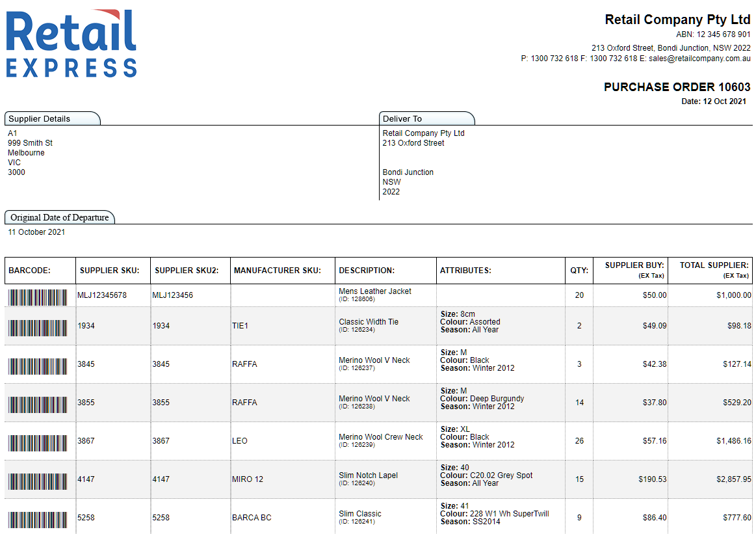
Task: Click the $57.16 supplier buy price
Action: click(x=655, y=441)
